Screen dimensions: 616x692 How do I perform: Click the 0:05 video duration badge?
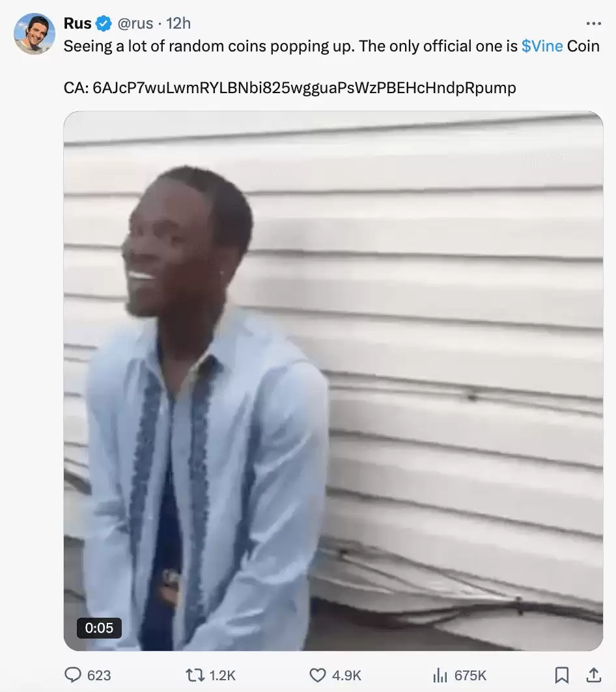pos(99,627)
